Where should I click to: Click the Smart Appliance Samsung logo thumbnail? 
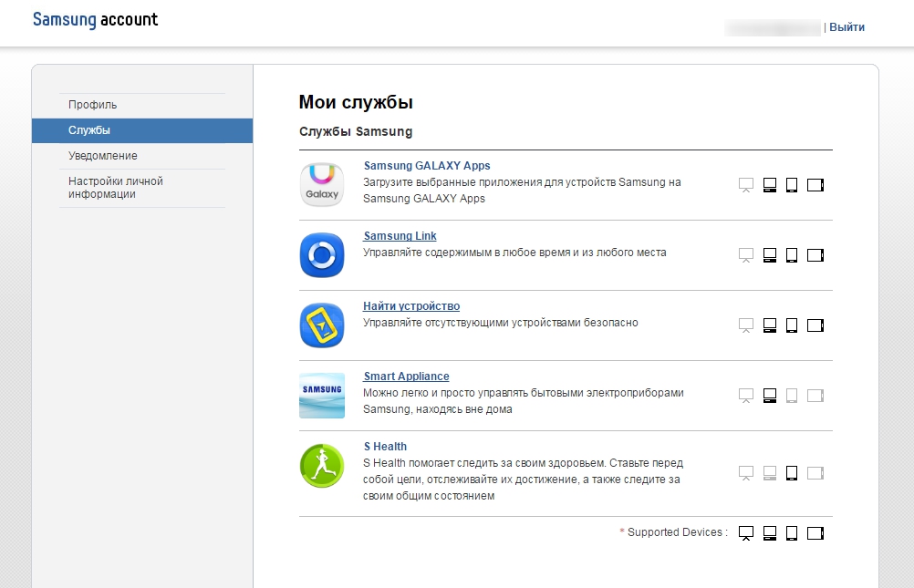322,396
